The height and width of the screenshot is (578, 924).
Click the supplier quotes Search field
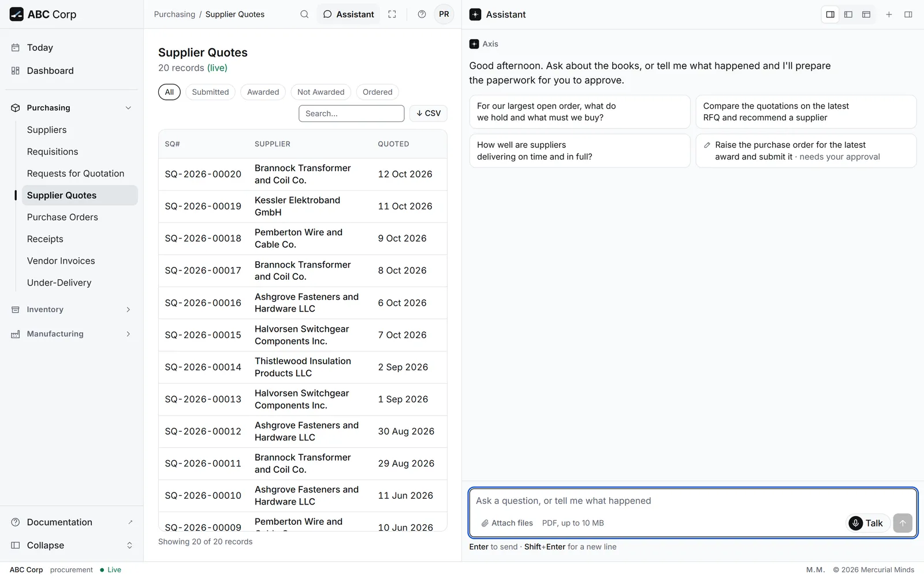point(351,113)
